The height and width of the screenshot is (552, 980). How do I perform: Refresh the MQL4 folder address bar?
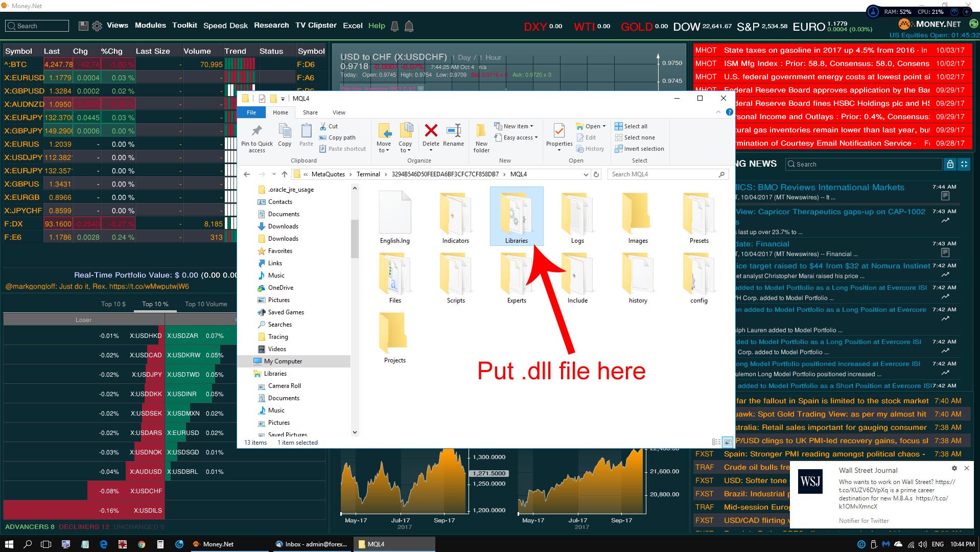click(596, 174)
